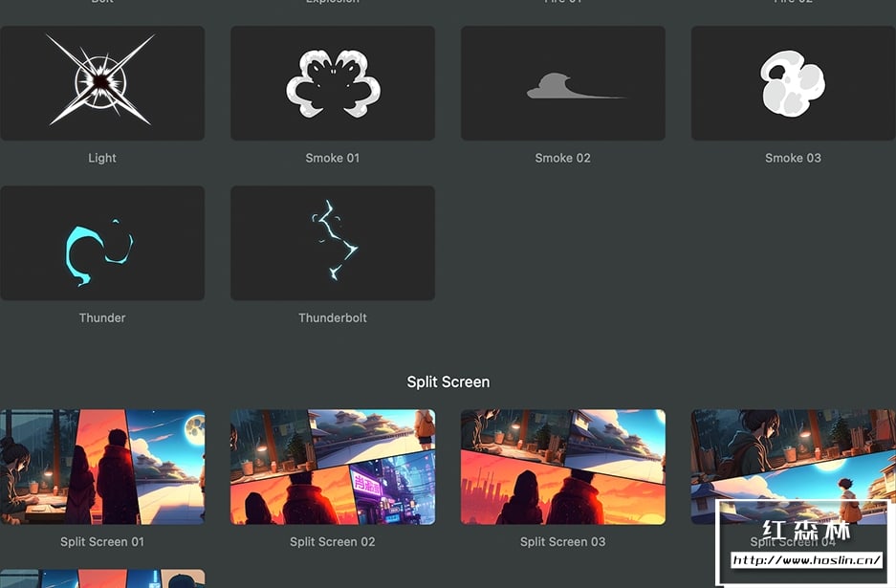Select the Light effect thumbnail
Viewport: 896px width, 588px height.
click(x=102, y=83)
